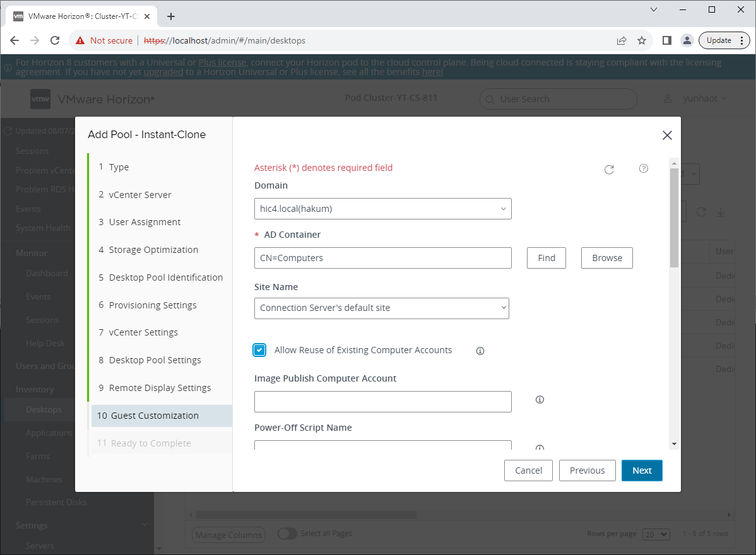Bookmark this page with the star icon
Image resolution: width=756 pixels, height=555 pixels.
[642, 40]
